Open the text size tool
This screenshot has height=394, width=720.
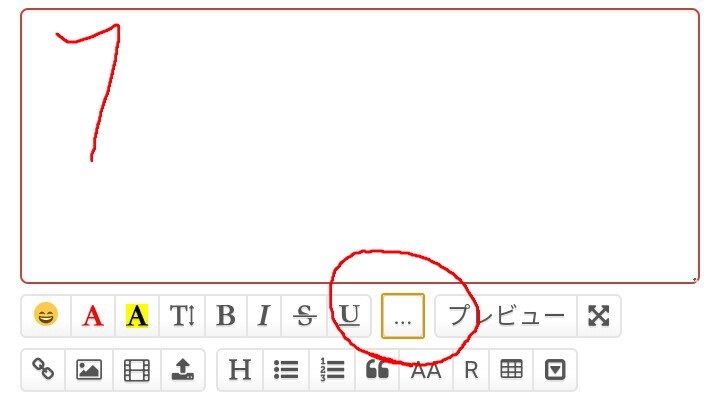pos(182,316)
